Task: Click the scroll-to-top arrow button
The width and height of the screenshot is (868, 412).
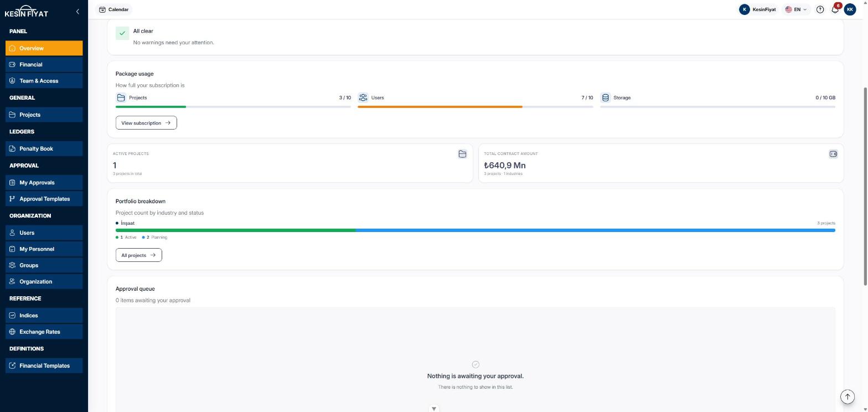Action: tap(848, 396)
